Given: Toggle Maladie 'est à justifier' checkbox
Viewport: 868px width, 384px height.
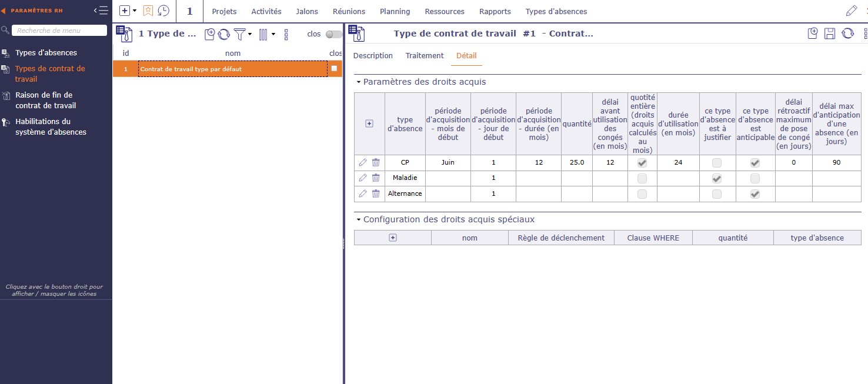Looking at the screenshot, I should 717,178.
